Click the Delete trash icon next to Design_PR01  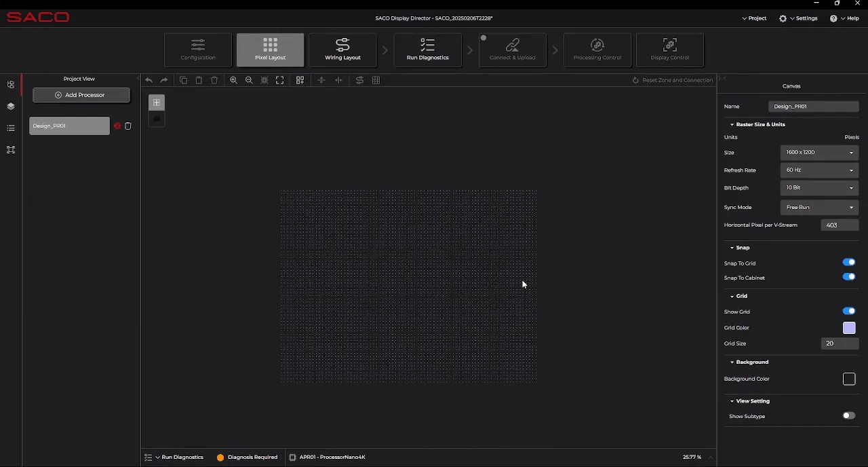point(128,126)
